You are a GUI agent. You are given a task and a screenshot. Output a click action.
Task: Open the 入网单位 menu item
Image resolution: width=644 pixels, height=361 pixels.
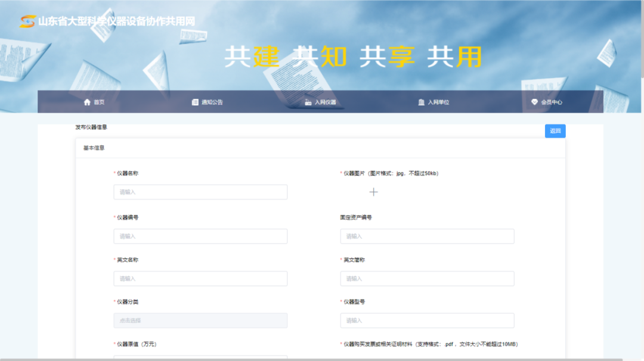[x=438, y=102]
